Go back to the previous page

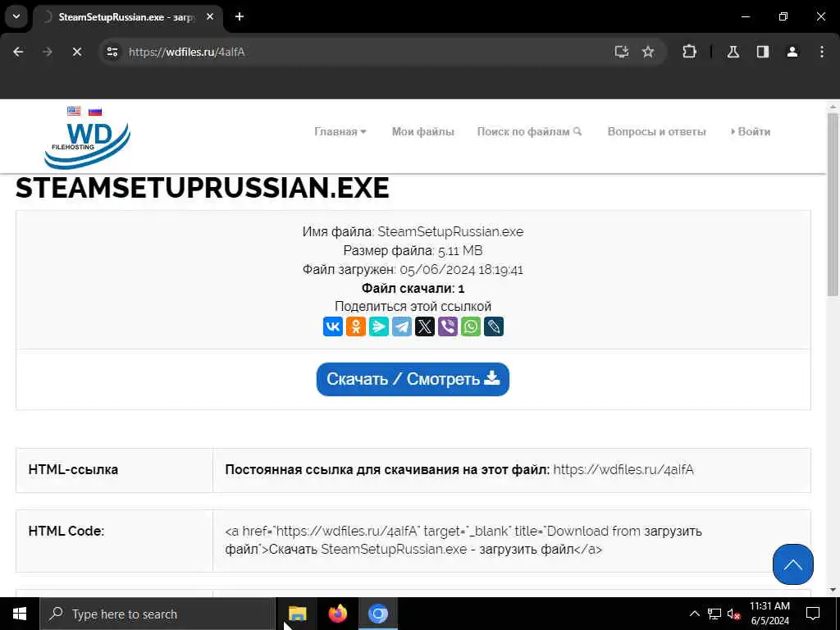click(18, 52)
